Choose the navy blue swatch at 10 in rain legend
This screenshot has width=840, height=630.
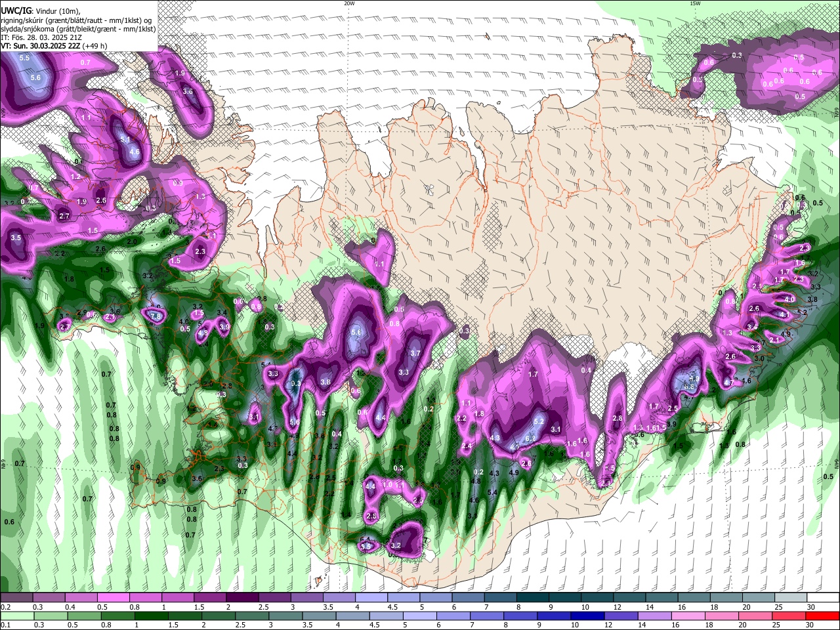pos(587,616)
